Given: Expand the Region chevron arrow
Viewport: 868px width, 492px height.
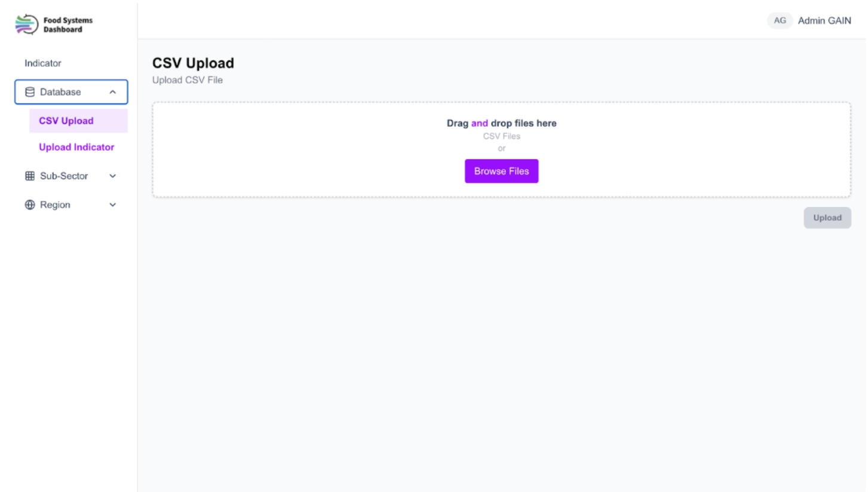Looking at the screenshot, I should 112,205.
